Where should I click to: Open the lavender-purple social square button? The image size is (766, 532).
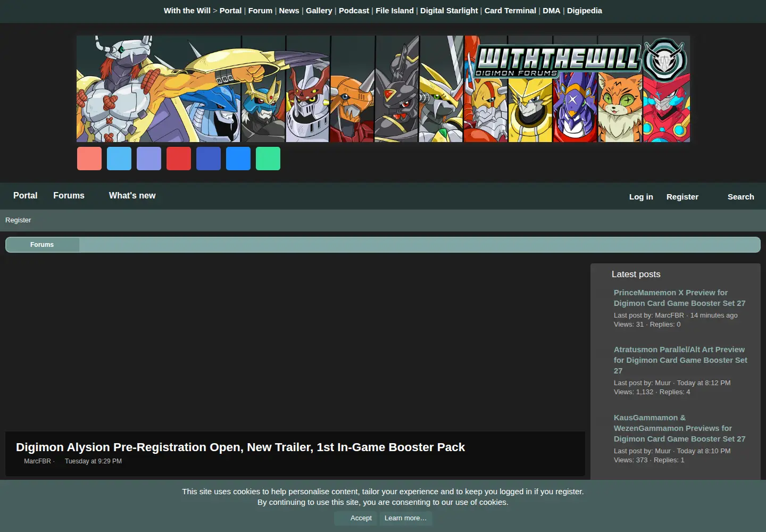[149, 159]
